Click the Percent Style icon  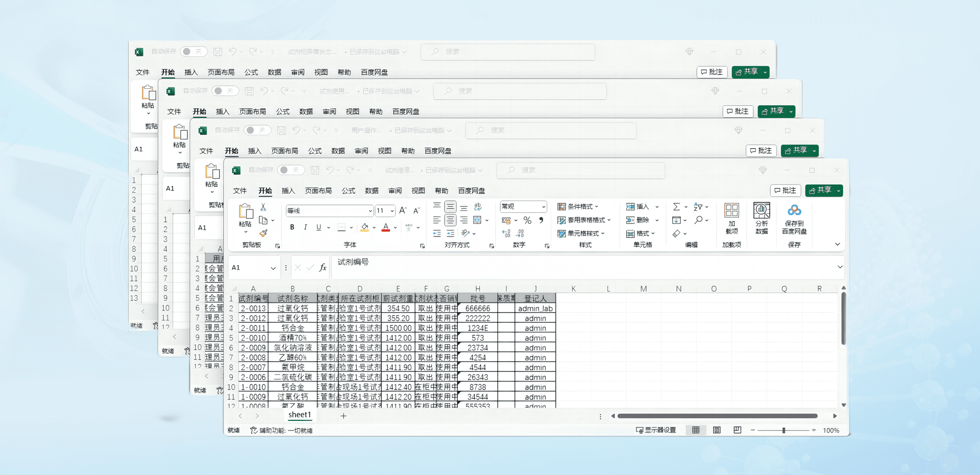(x=527, y=220)
